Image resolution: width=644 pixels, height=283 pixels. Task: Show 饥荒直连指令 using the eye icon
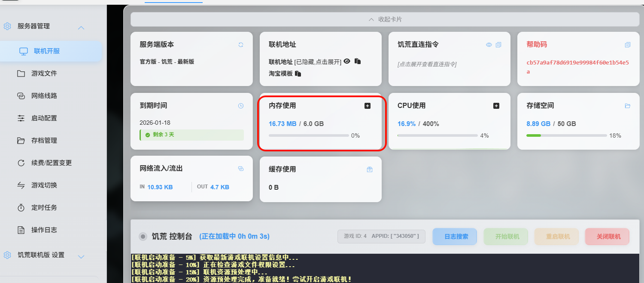coord(489,45)
